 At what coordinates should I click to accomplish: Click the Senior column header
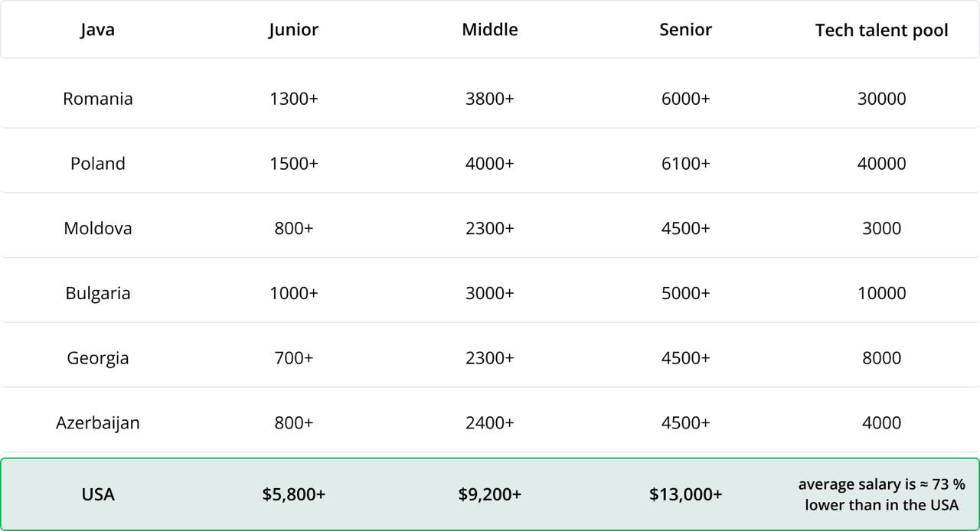coord(685,30)
